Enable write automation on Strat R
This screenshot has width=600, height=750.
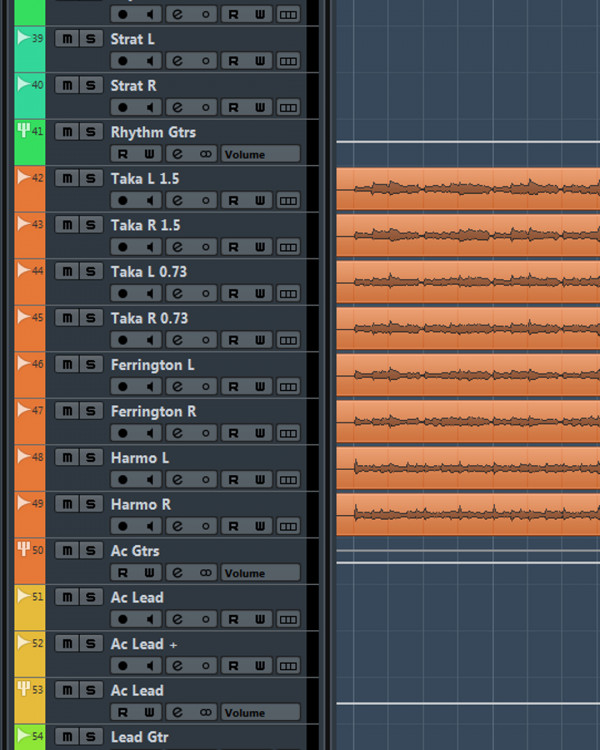(x=260, y=107)
